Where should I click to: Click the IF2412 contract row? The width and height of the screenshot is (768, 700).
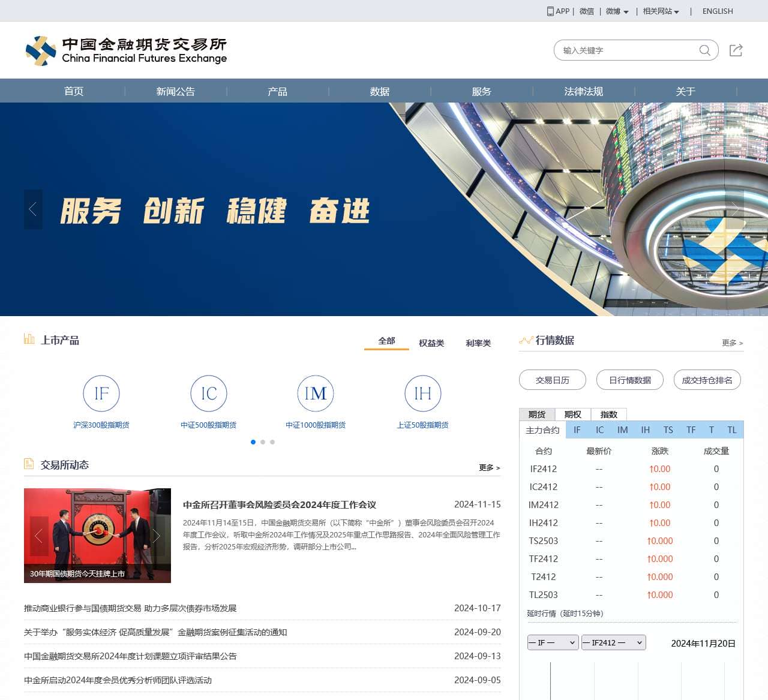[631, 469]
